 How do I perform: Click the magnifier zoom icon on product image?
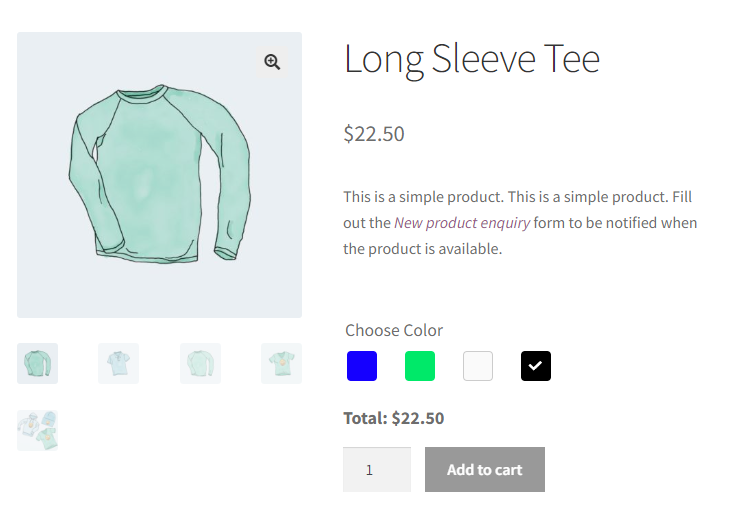(272, 62)
